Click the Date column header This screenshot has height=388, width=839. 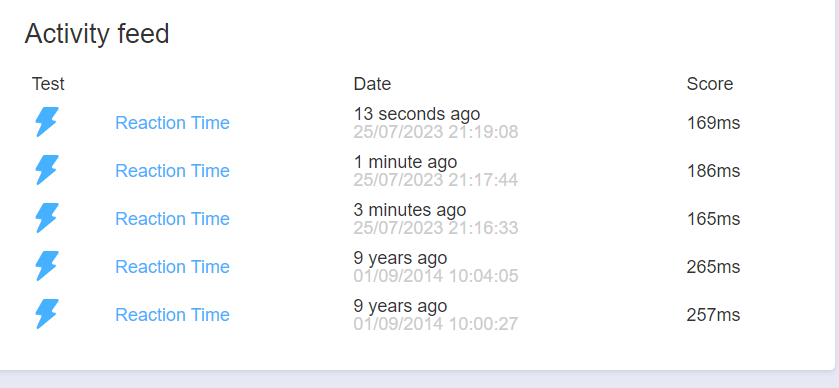coord(372,84)
